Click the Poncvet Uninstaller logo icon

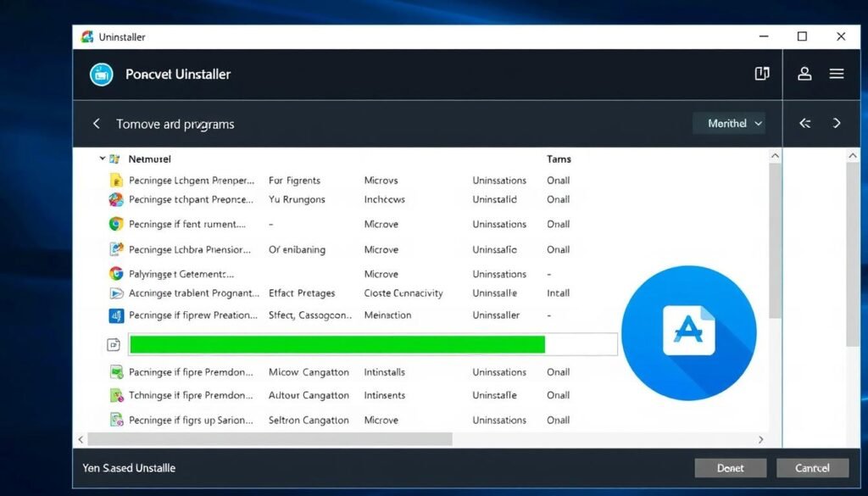coord(102,75)
